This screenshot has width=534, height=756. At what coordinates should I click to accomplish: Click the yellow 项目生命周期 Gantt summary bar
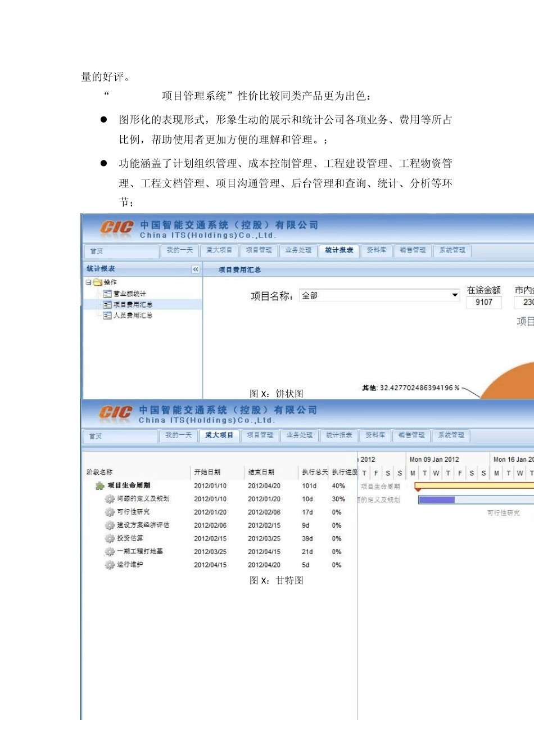tap(474, 485)
